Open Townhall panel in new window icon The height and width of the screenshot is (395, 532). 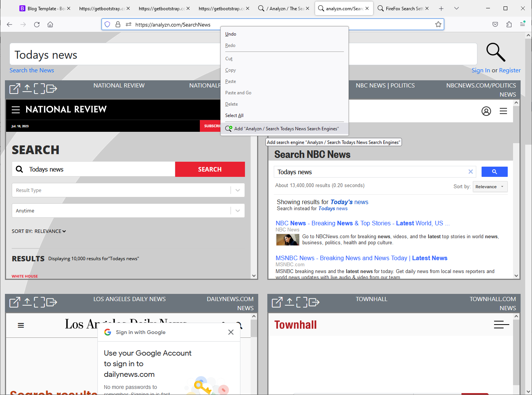coord(277,302)
